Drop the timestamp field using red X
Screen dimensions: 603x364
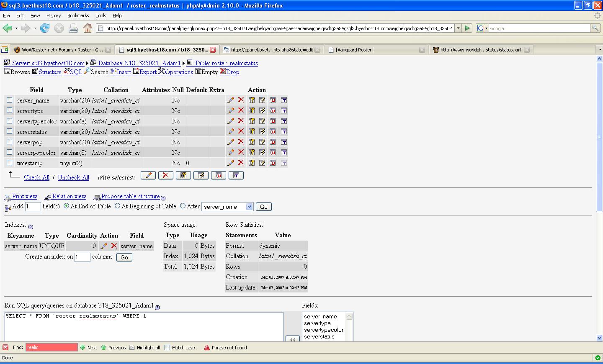coord(241,163)
